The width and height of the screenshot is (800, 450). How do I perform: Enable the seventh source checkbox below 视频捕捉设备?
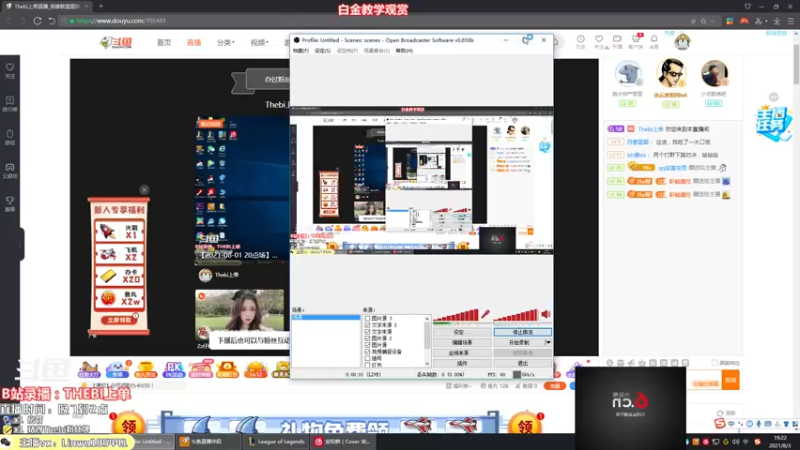pos(367,358)
